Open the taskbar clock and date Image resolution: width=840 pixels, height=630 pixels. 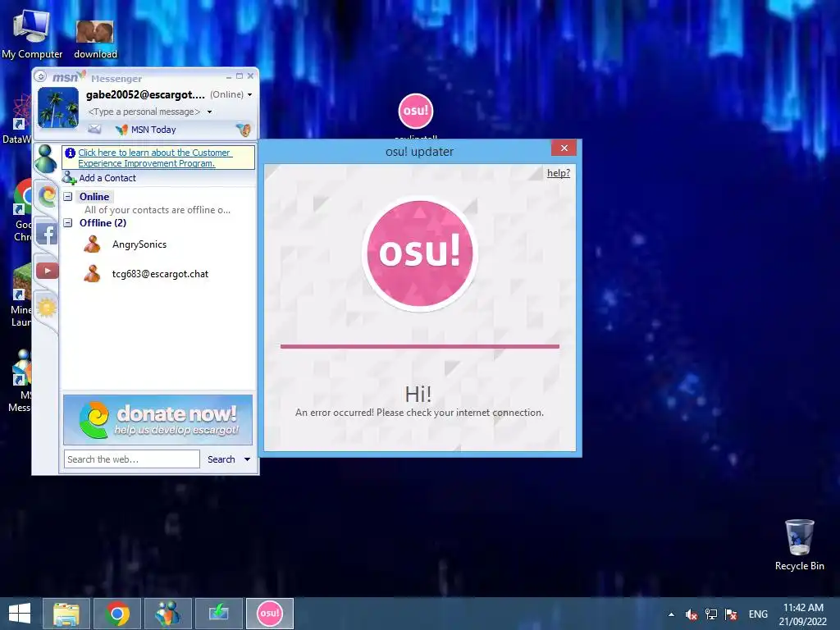(x=803, y=614)
